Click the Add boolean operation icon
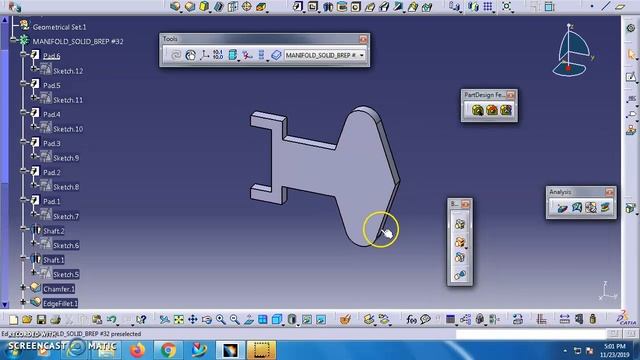 [x=460, y=242]
